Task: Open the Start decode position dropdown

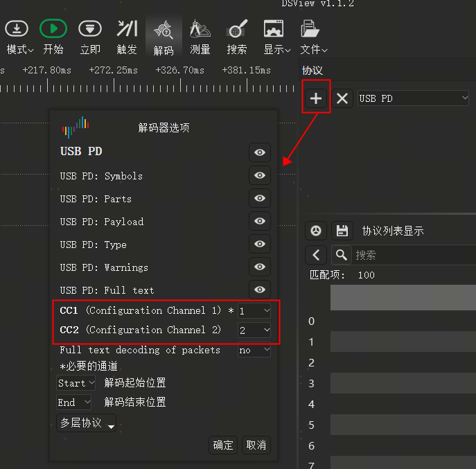Action: coord(76,383)
